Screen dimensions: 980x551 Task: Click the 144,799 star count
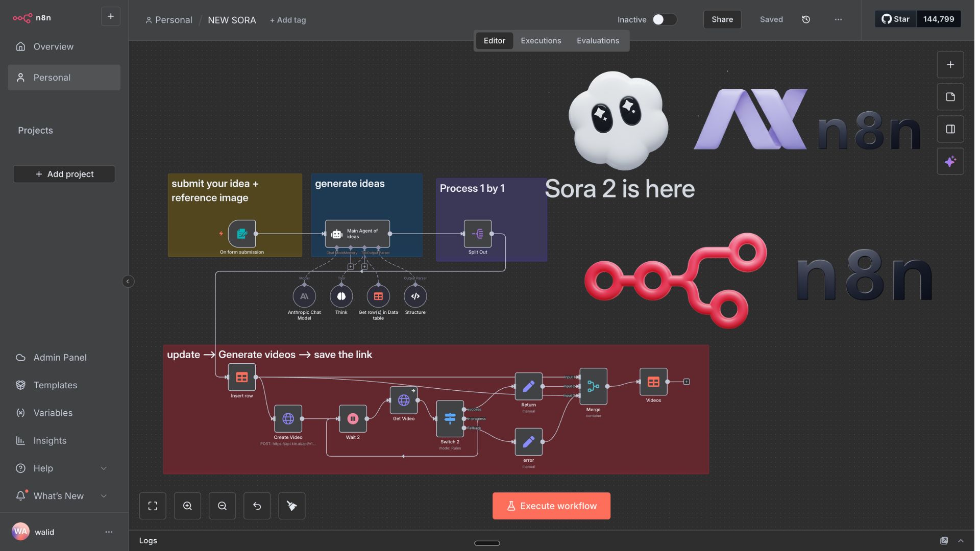point(939,19)
